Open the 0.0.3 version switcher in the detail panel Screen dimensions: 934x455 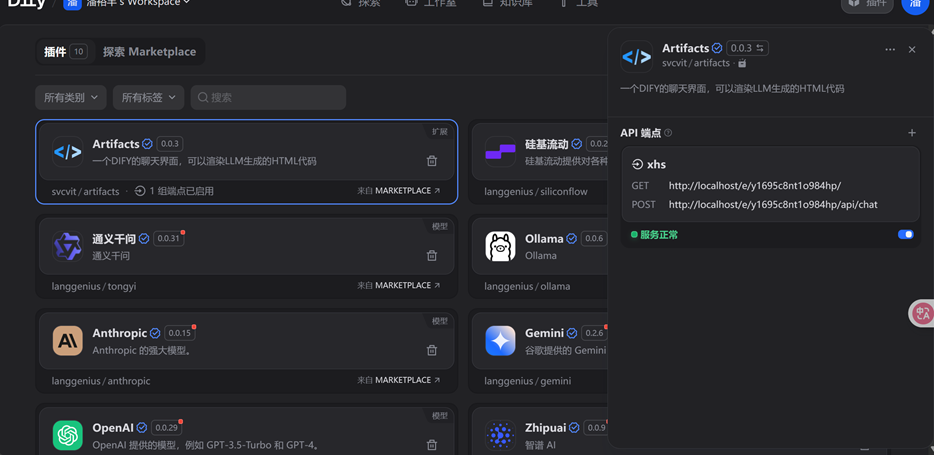click(748, 48)
